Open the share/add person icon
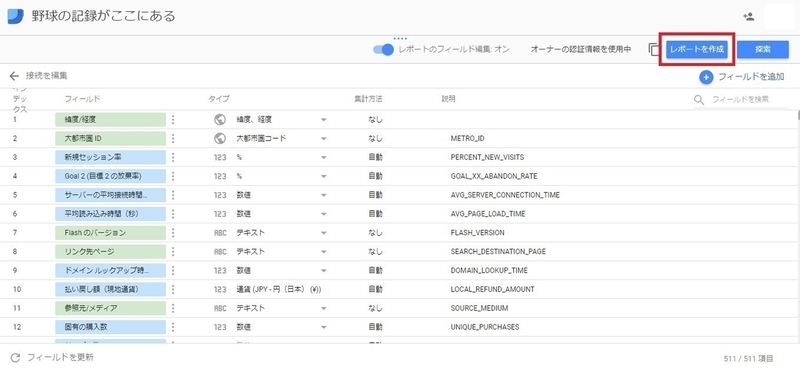The image size is (800, 369). tap(748, 16)
